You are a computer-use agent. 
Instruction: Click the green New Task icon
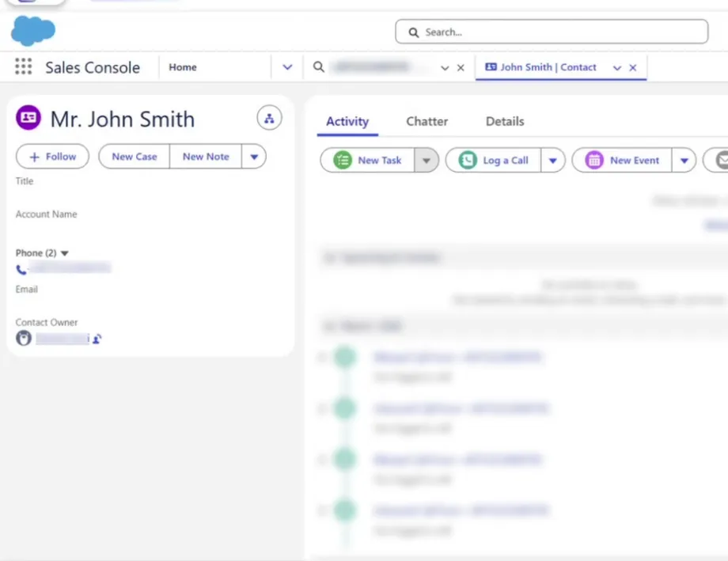343,160
